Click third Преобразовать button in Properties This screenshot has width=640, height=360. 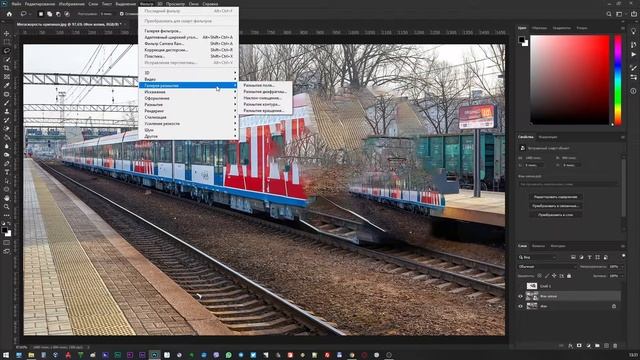555,215
